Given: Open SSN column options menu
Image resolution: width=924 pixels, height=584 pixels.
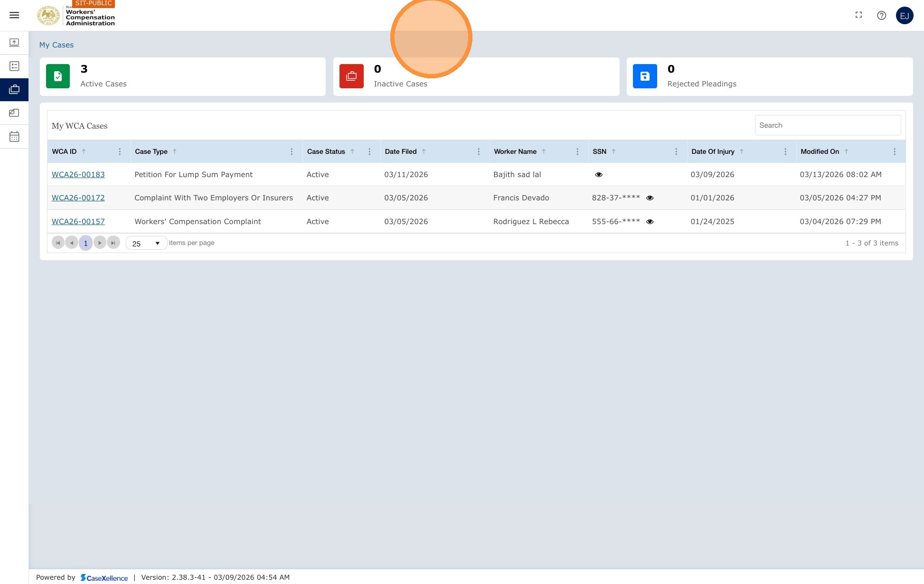Looking at the screenshot, I should [676, 151].
